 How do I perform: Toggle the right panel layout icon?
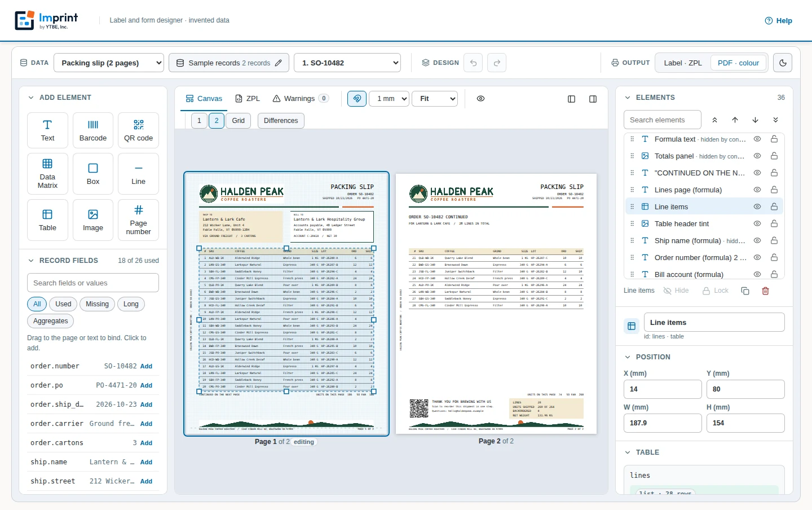(x=593, y=99)
